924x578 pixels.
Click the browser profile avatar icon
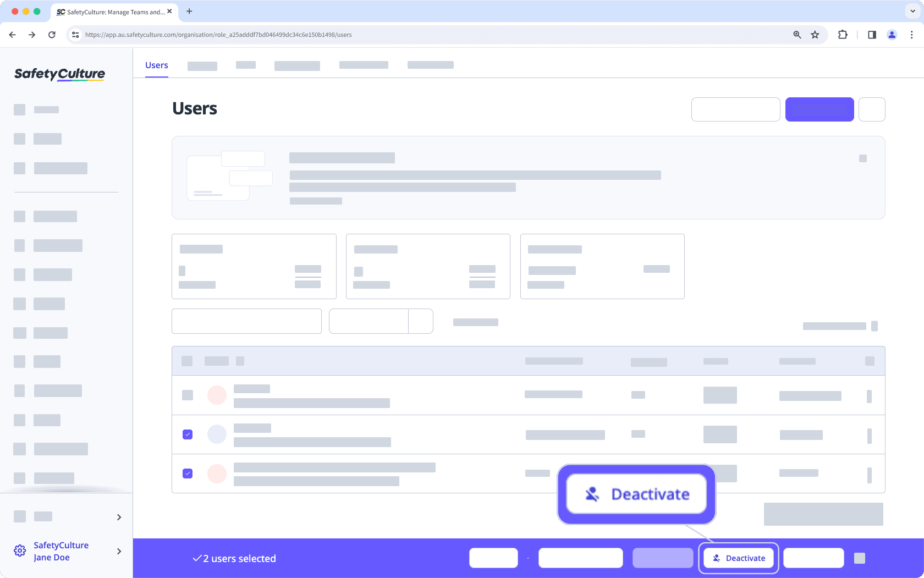tap(892, 34)
